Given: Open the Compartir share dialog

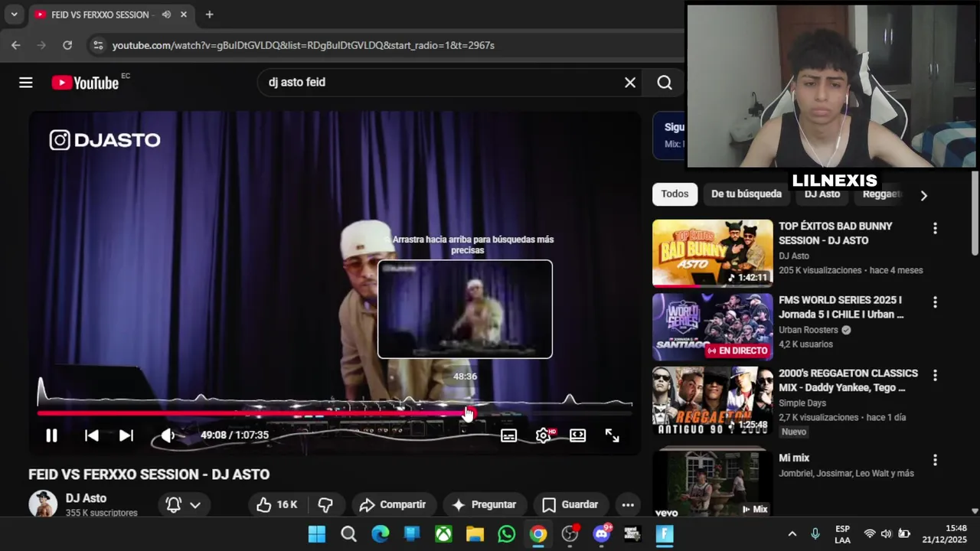Looking at the screenshot, I should click(392, 504).
